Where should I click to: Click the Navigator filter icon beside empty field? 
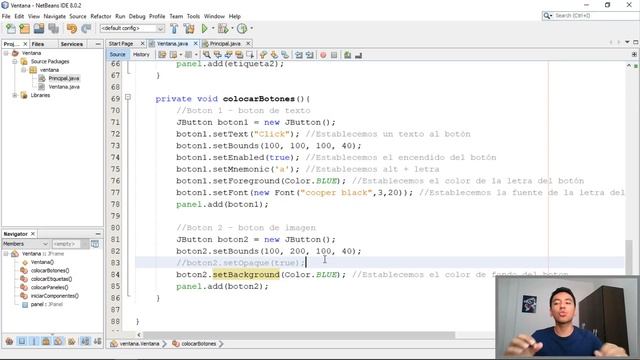coord(95,244)
